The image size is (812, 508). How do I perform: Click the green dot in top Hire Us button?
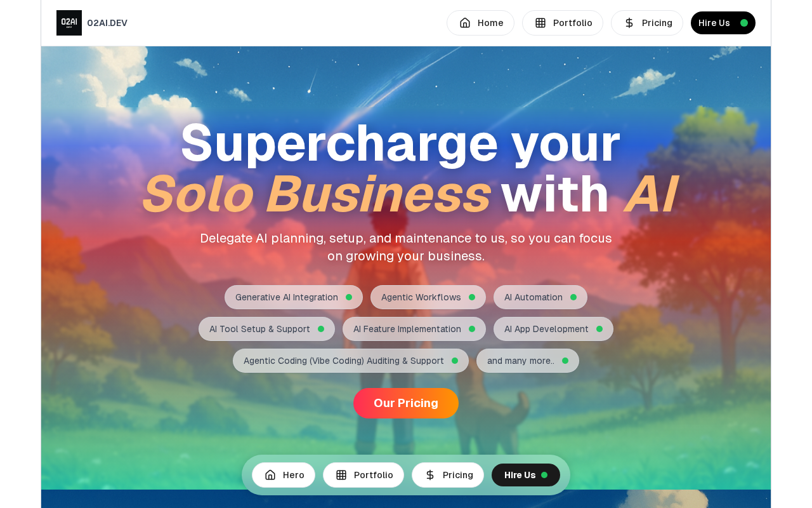[x=744, y=23]
